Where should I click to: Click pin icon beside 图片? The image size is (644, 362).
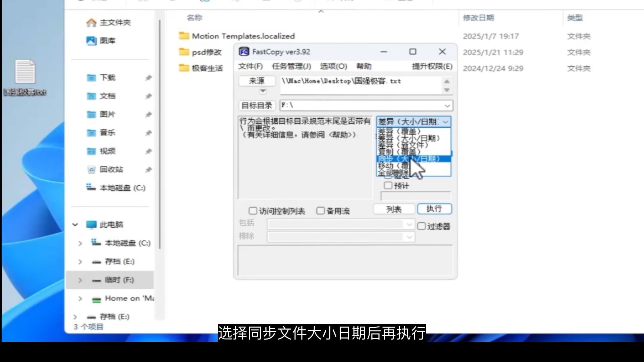click(148, 115)
